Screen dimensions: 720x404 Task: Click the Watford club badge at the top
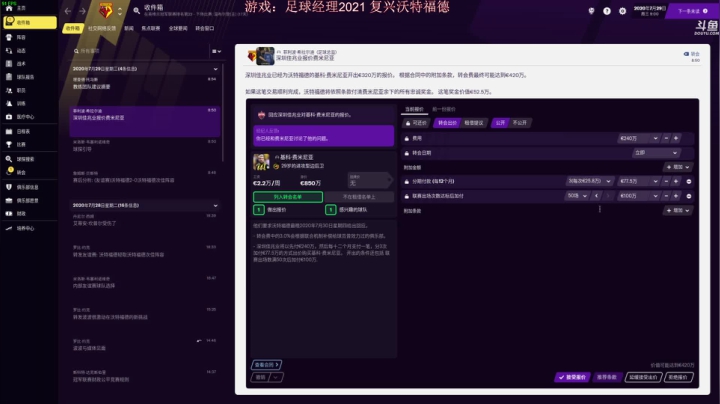point(106,10)
